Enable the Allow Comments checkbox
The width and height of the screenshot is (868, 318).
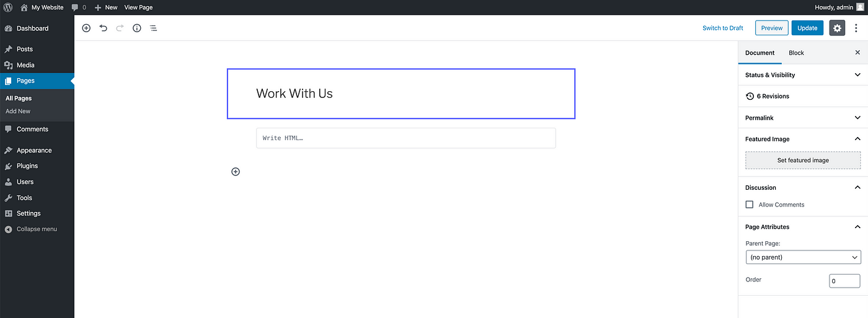(750, 205)
